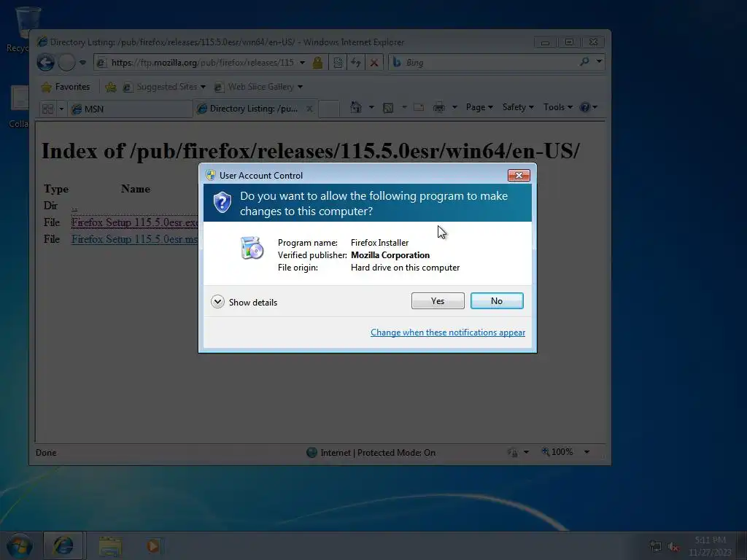Image resolution: width=747 pixels, height=560 pixels.
Task: Click the Print icon in command bar
Action: [x=438, y=108]
